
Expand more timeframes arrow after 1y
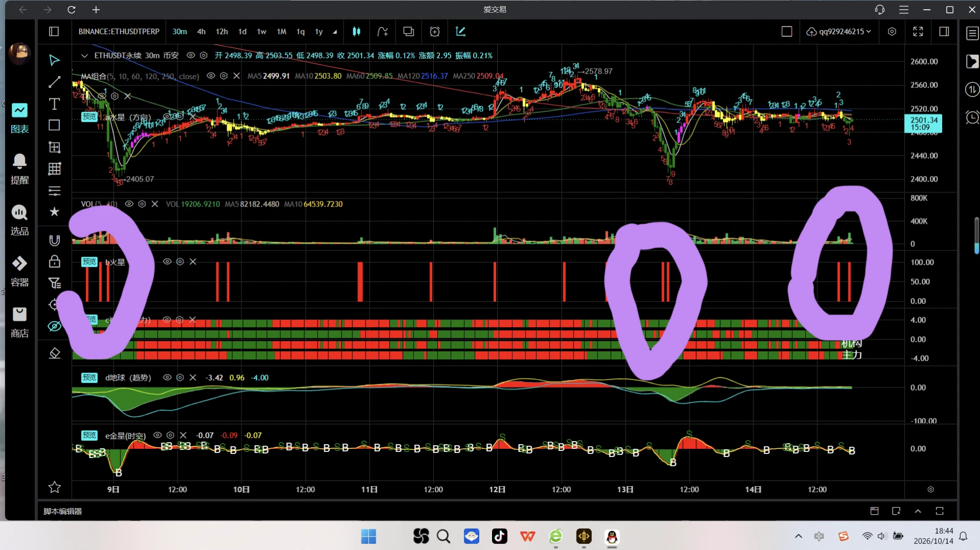[335, 32]
